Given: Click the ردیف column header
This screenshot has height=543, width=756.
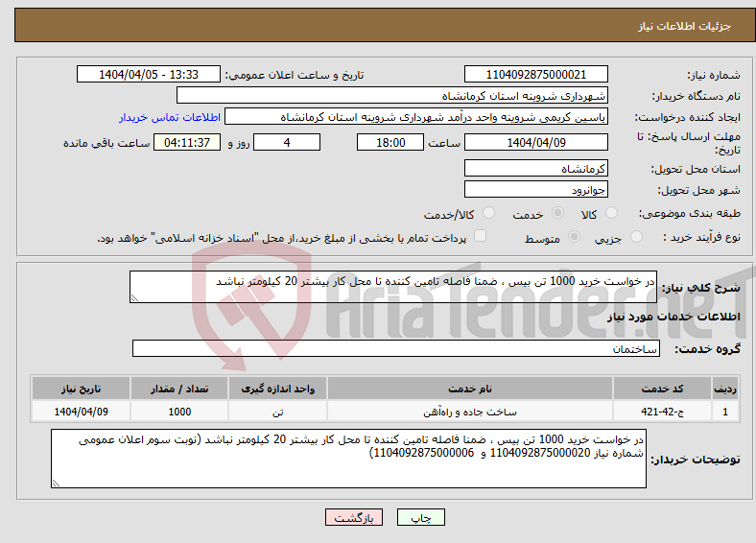Looking at the screenshot, I should pyautogui.click(x=725, y=389).
